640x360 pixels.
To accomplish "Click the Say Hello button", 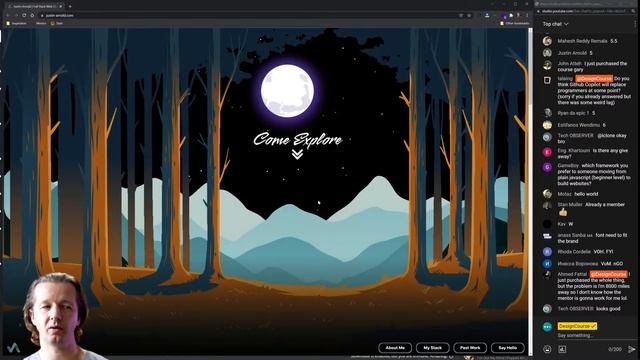I will tap(507, 348).
